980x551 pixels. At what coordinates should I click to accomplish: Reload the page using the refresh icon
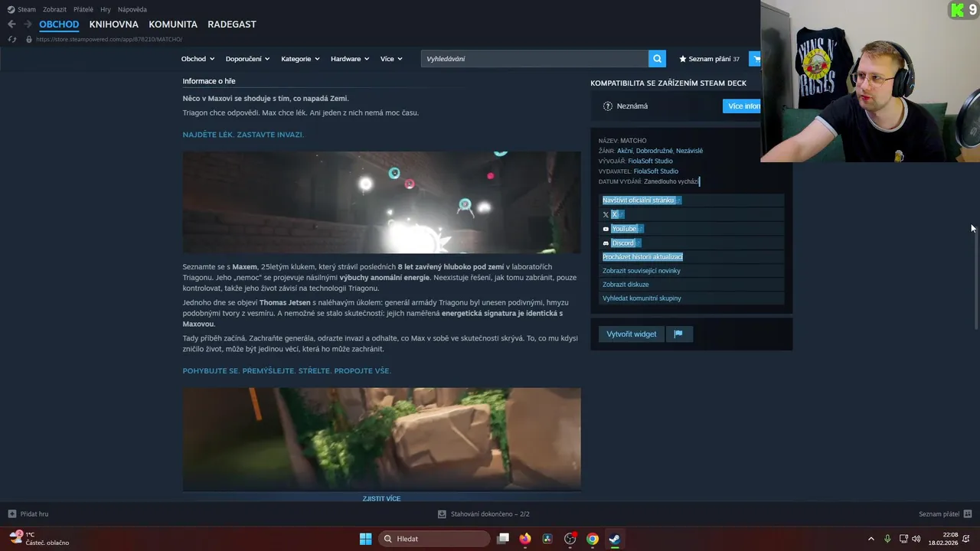tap(11, 39)
